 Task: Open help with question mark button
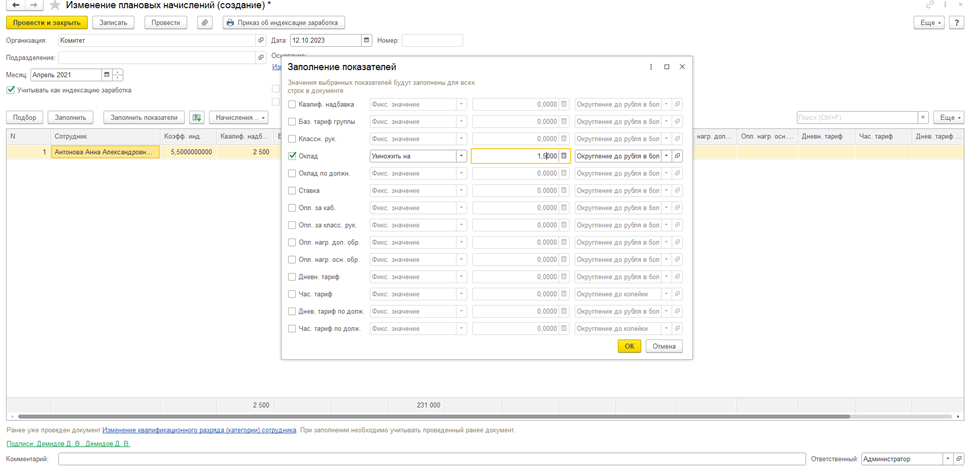(x=957, y=22)
